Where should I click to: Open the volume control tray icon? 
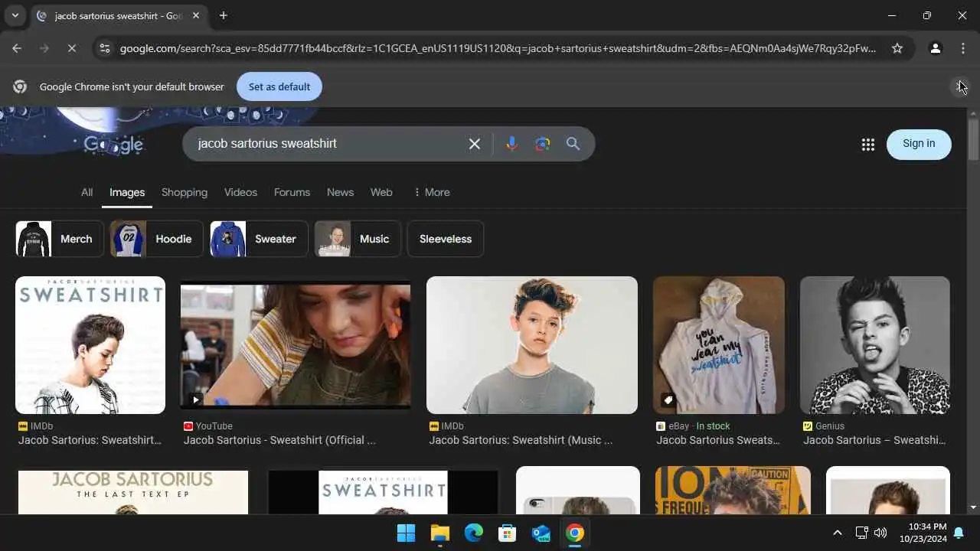coord(880,533)
